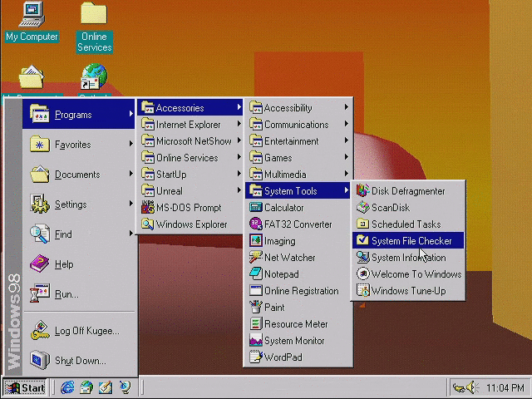This screenshot has height=399, width=532.
Task: Open the Unreal program group
Action: 190,190
